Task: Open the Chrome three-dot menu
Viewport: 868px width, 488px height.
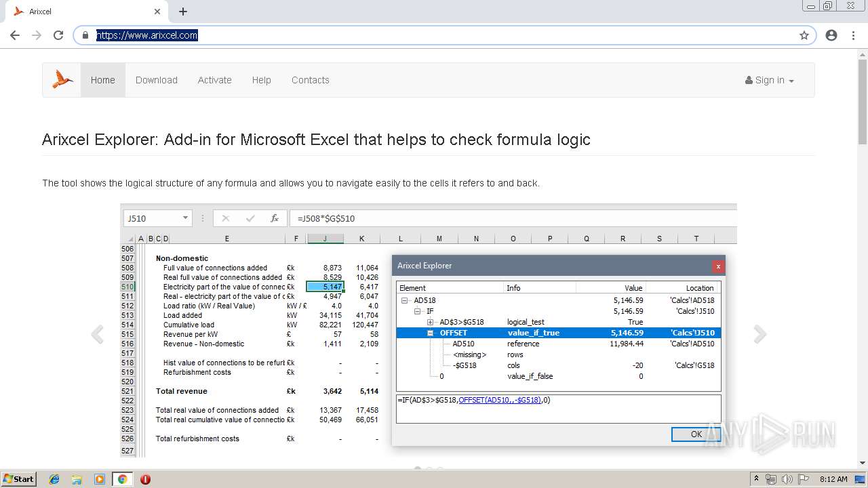Action: (853, 35)
